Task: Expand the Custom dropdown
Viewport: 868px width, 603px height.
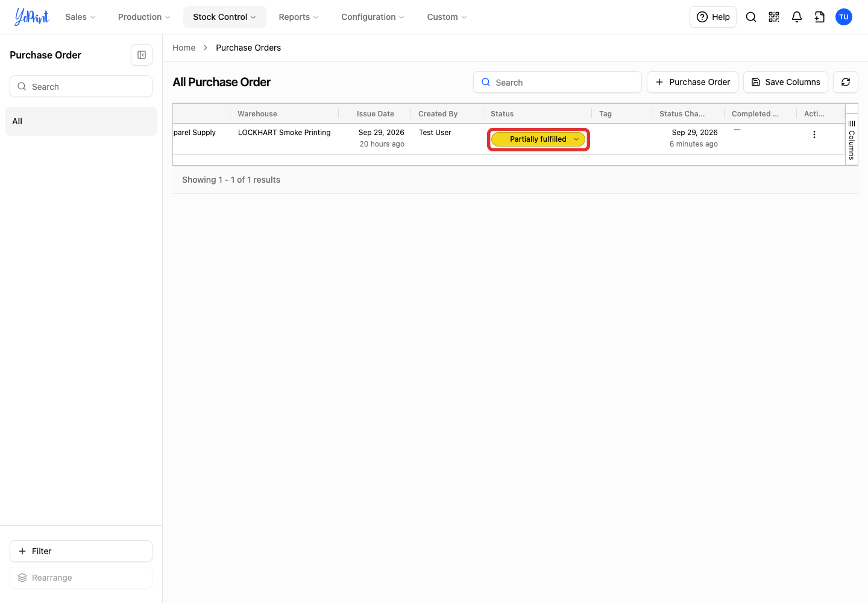Action: coord(447,17)
